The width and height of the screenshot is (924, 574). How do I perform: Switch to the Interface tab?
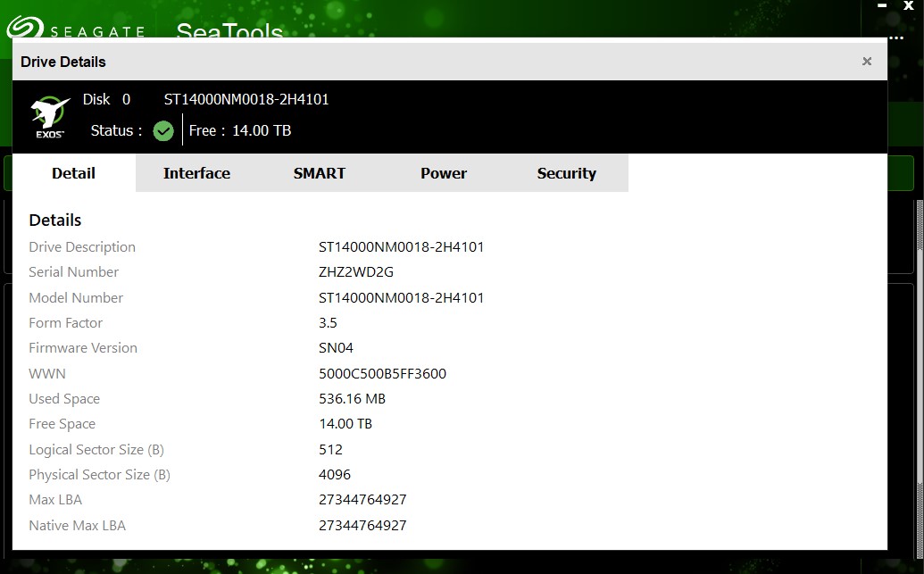point(196,173)
